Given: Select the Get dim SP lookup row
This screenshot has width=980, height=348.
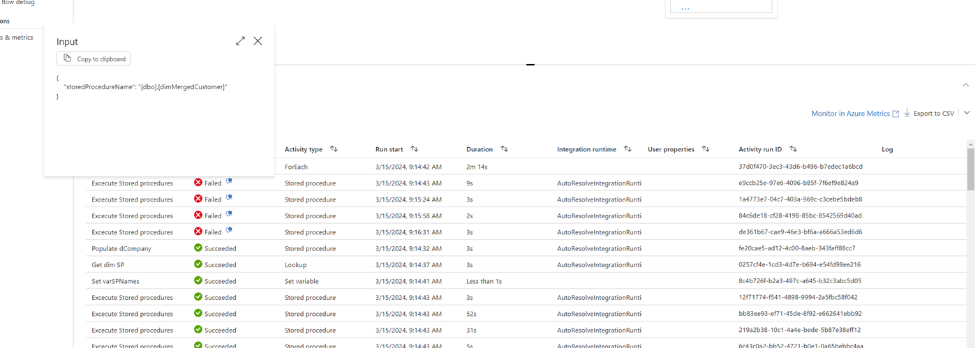Looking at the screenshot, I should coord(108,265).
